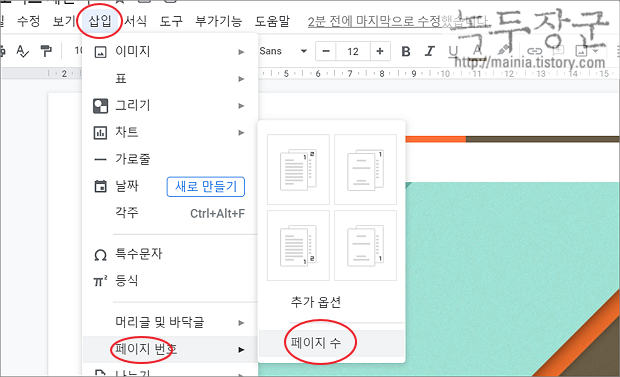Open 추가 옵션 (More options)
Image resolution: width=620 pixels, height=377 pixels.
point(331,302)
